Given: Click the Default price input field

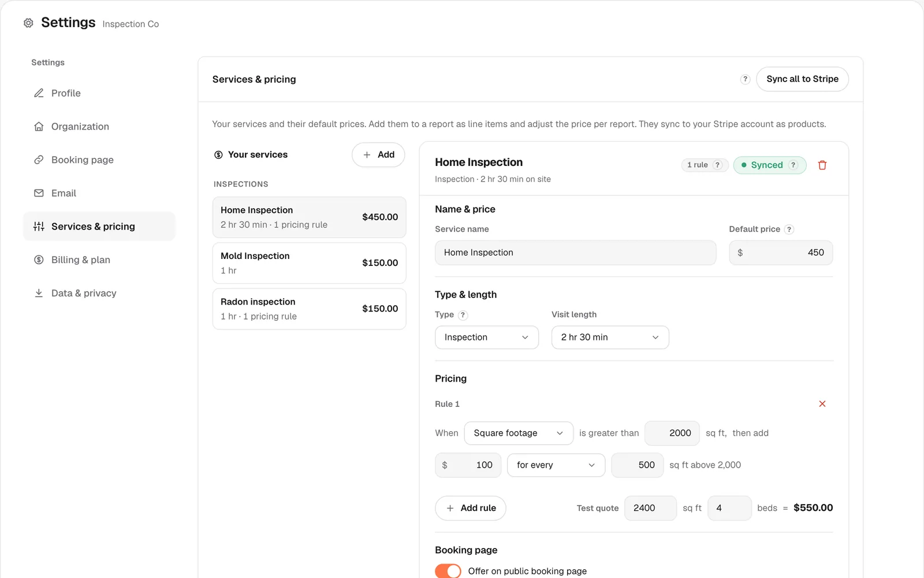Looking at the screenshot, I should point(781,253).
